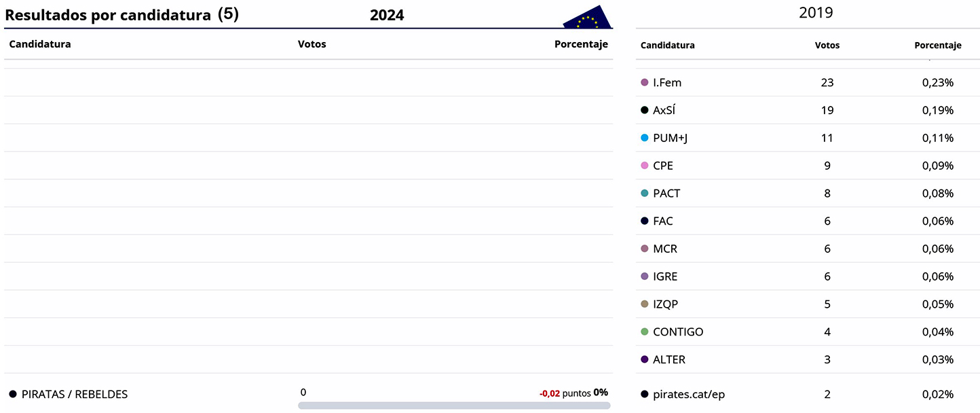Click the European Union flag icon
The height and width of the screenshot is (413, 980).
click(x=588, y=18)
